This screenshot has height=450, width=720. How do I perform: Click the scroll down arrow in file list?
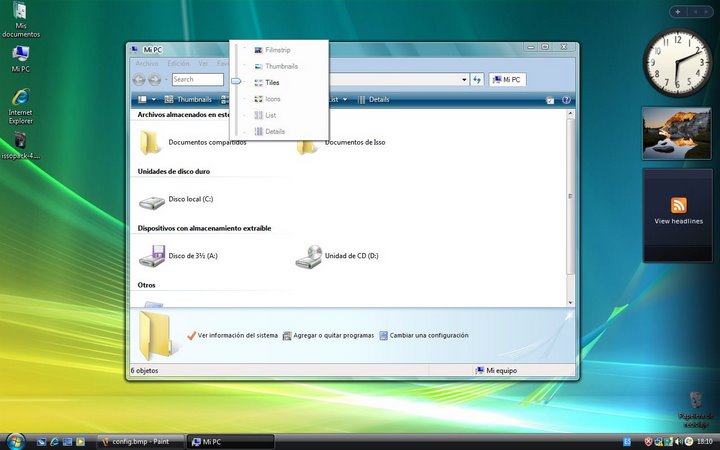point(570,303)
